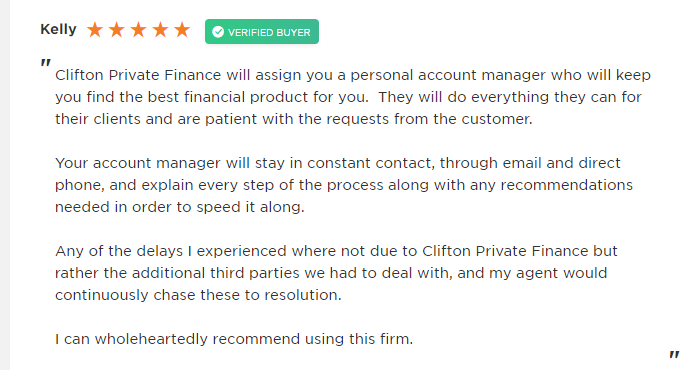Click the closing quotation mark icon
Viewport: 692px width, 370px height.
click(674, 354)
